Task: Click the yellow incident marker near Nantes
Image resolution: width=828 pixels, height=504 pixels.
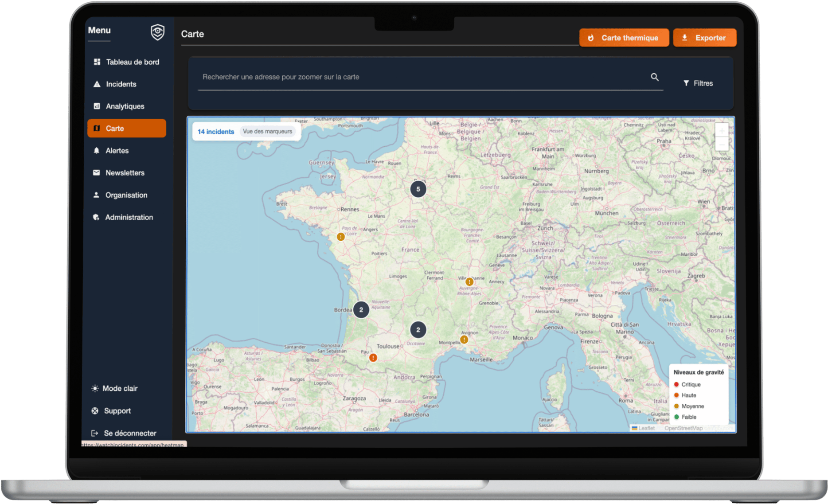Action: (x=340, y=237)
